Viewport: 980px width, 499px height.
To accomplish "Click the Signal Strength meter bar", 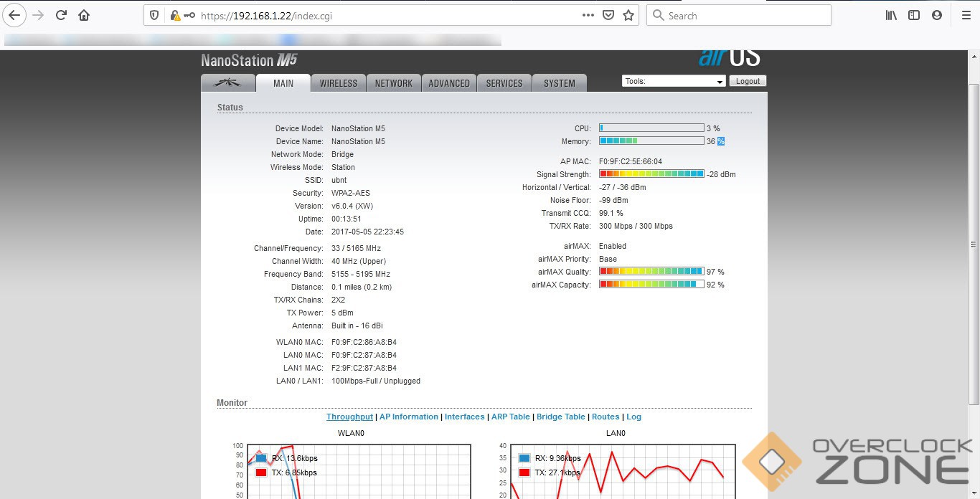I will point(651,174).
